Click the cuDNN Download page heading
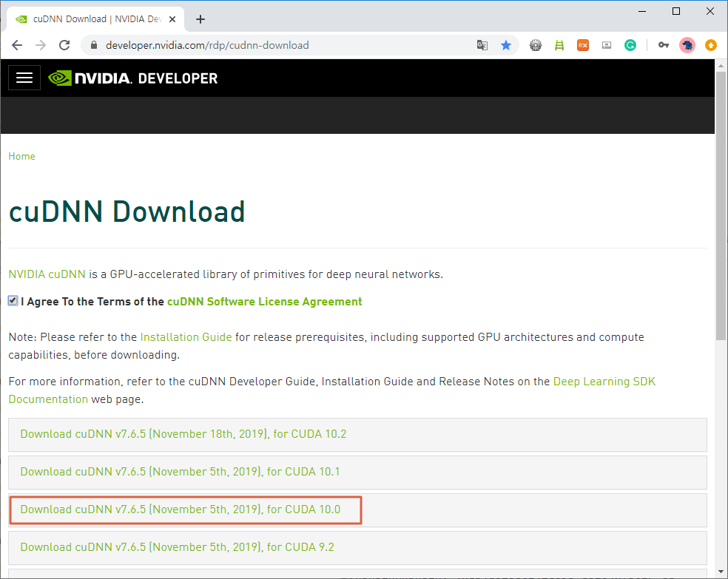The width and height of the screenshot is (728, 579). [x=127, y=211]
